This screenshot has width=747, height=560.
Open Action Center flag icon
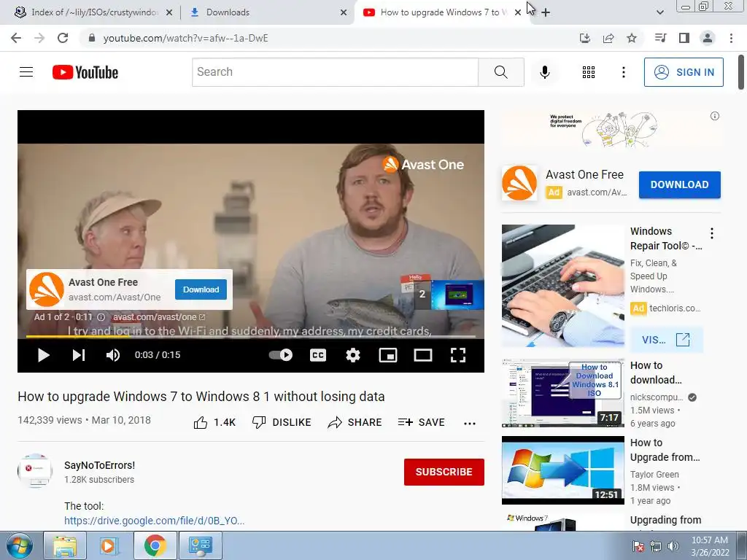click(x=638, y=546)
